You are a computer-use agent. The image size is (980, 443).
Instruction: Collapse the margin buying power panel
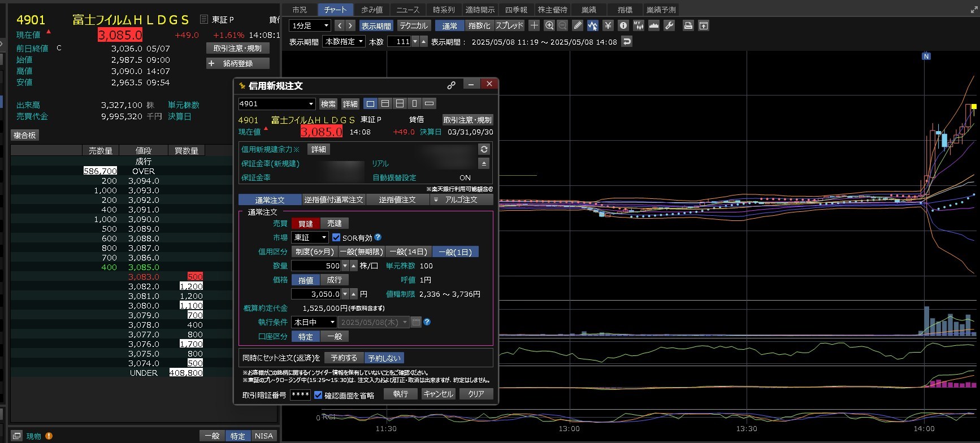[484, 163]
